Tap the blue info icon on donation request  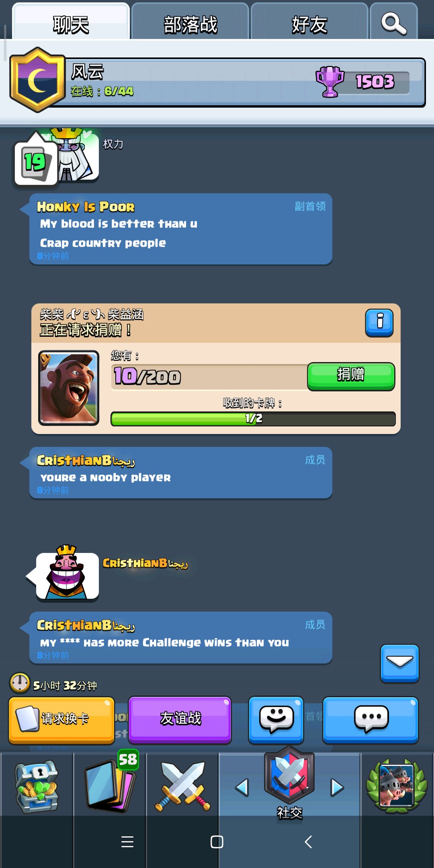tap(379, 323)
